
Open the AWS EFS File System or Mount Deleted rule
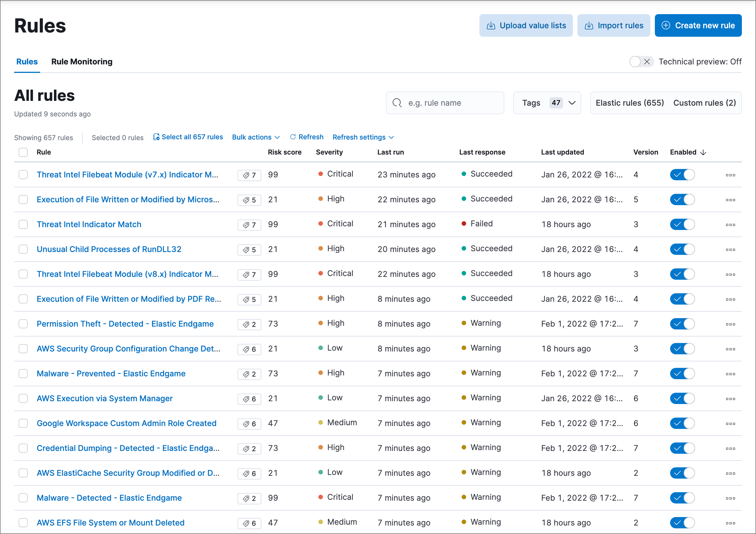tap(110, 522)
